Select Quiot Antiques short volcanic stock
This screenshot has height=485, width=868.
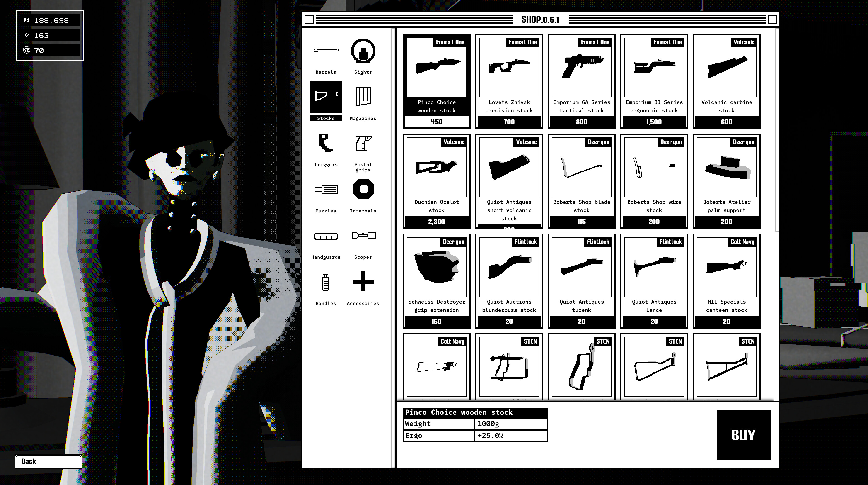click(509, 181)
